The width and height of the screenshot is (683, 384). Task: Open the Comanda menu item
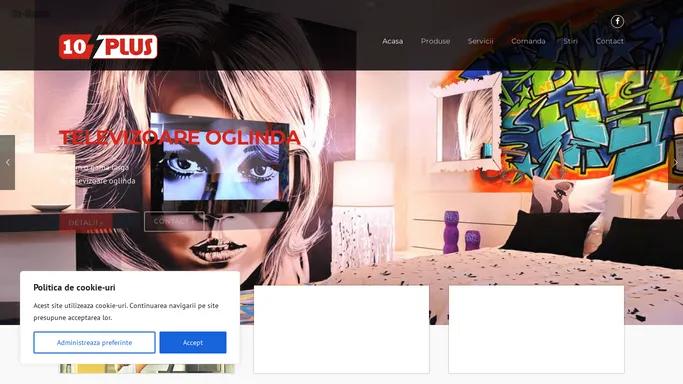tap(528, 41)
